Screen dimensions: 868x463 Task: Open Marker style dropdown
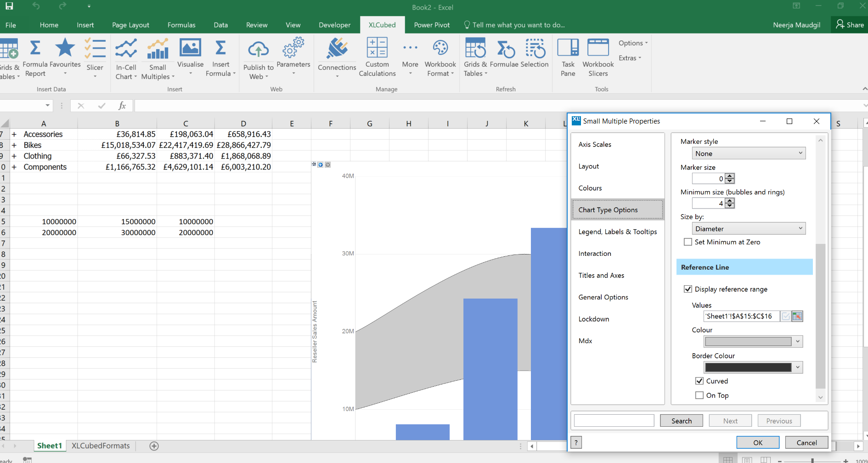click(x=749, y=153)
